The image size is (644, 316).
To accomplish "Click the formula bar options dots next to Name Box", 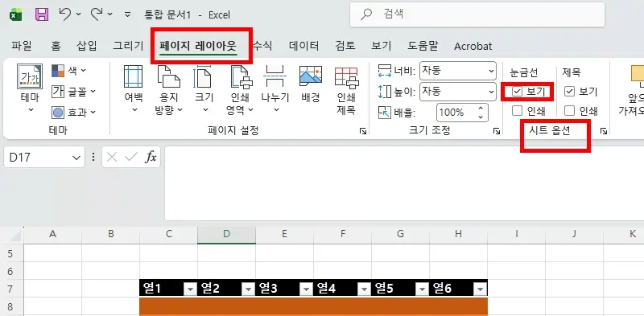I will 93,157.
